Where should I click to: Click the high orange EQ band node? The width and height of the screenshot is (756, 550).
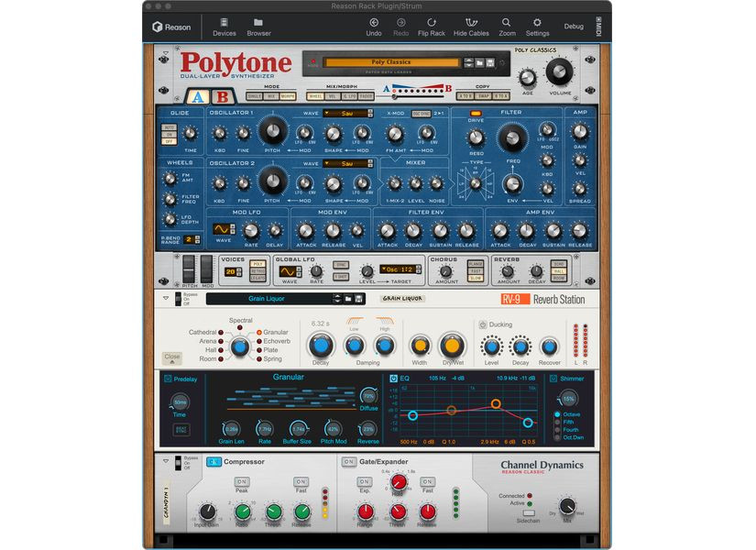pyautogui.click(x=496, y=404)
